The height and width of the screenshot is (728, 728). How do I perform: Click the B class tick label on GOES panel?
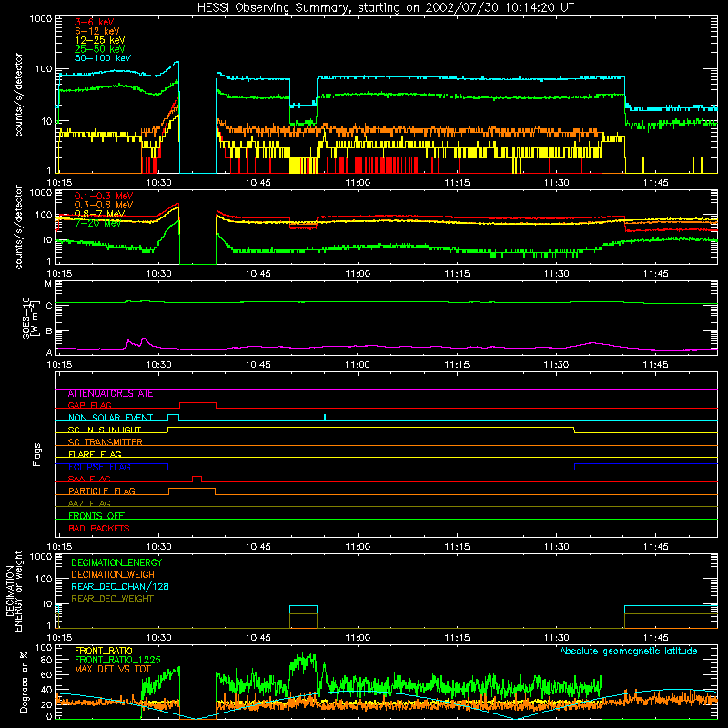click(x=49, y=331)
